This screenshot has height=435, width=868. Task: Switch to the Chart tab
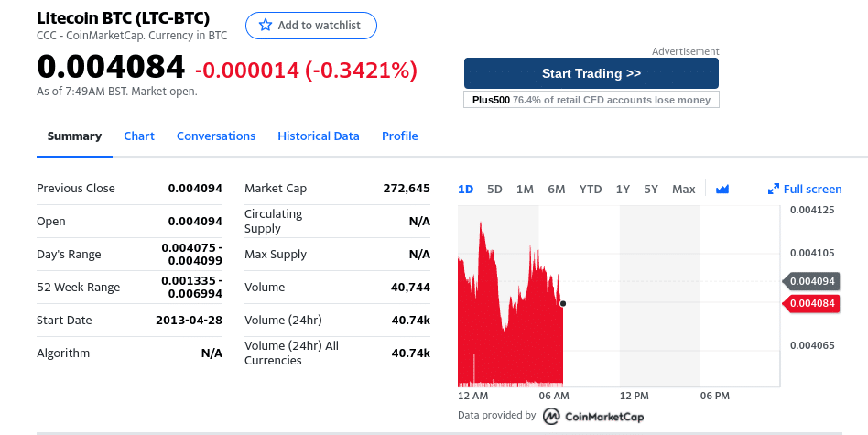pos(139,136)
